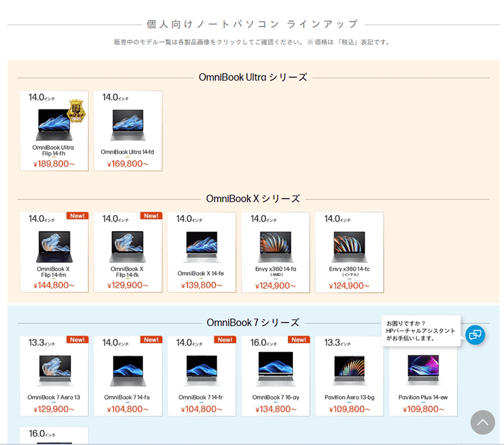This screenshot has width=504, height=445.
Task: Open the OmniBook 7 14-fr laptop image
Action: point(202,371)
